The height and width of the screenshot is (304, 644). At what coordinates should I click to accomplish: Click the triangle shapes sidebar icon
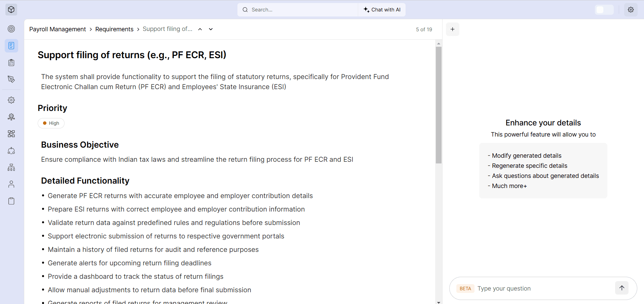point(11,151)
